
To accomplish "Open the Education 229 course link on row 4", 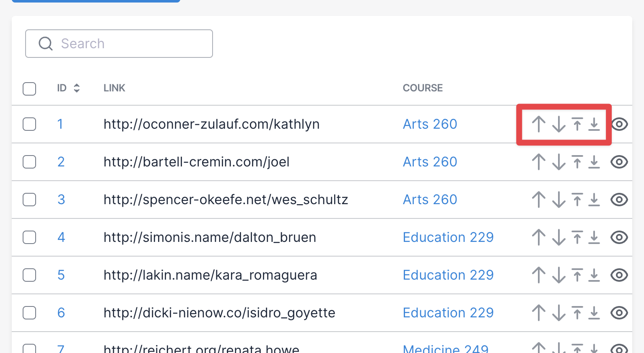I will click(448, 237).
